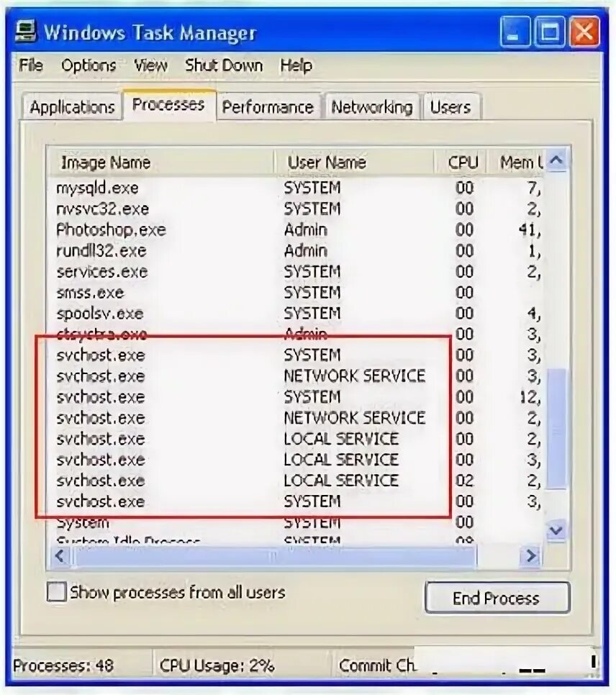The height and width of the screenshot is (695, 616).
Task: Open the Options menu
Action: tap(89, 65)
